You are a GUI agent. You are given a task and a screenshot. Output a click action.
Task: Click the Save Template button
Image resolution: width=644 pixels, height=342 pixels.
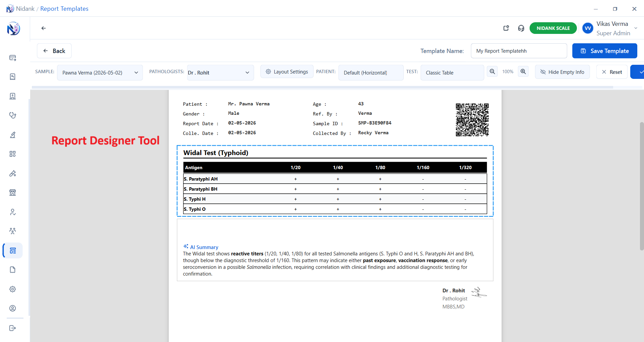click(x=605, y=51)
